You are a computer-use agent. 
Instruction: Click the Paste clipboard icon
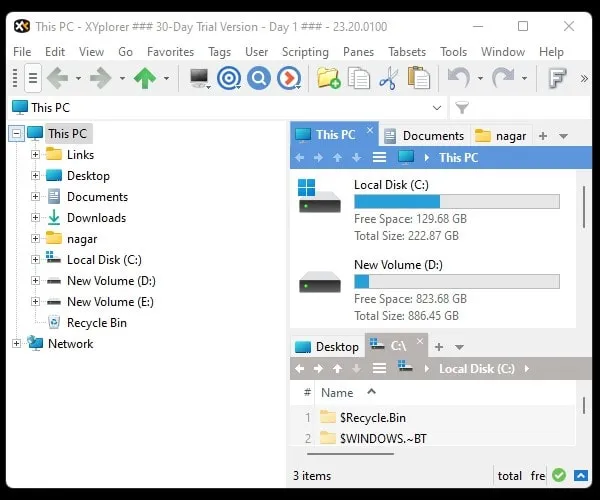(418, 78)
